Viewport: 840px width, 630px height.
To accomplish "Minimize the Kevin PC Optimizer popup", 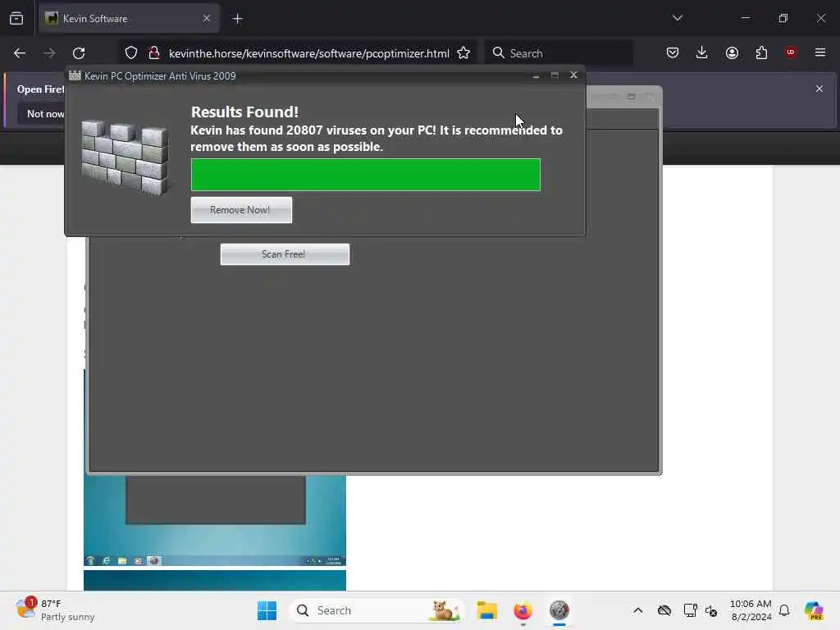I will (536, 75).
